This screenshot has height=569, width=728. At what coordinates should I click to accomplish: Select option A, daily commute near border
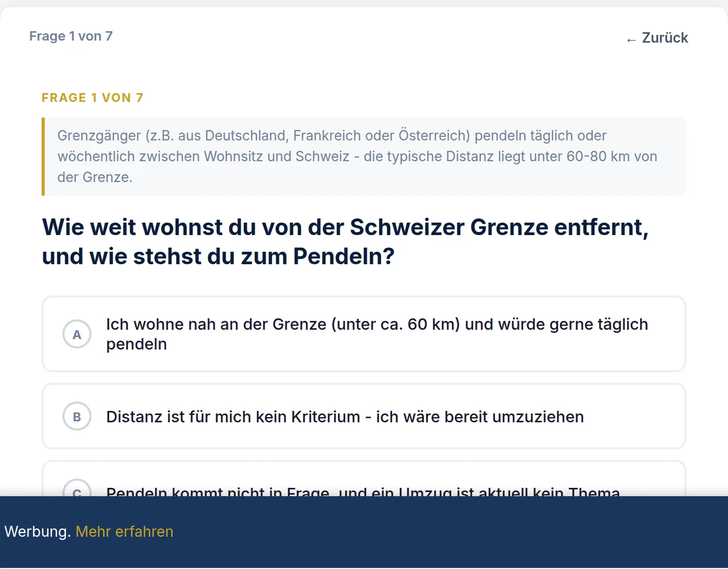[364, 334]
